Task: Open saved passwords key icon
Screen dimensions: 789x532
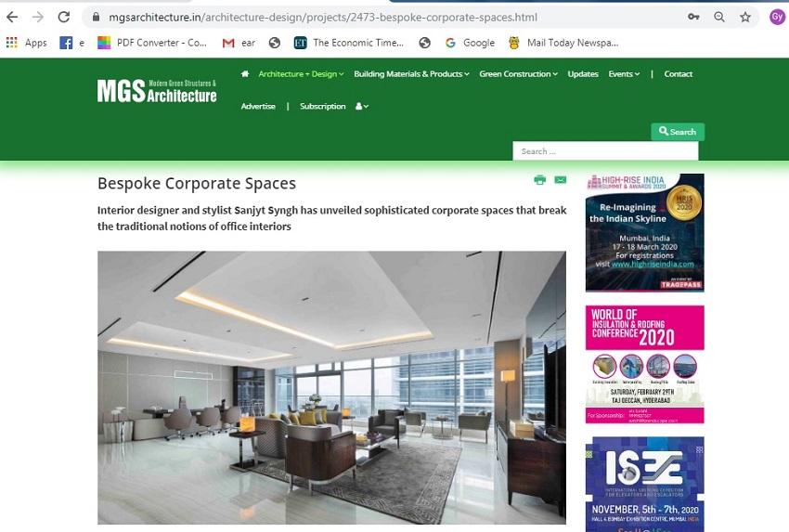Action: point(693,17)
